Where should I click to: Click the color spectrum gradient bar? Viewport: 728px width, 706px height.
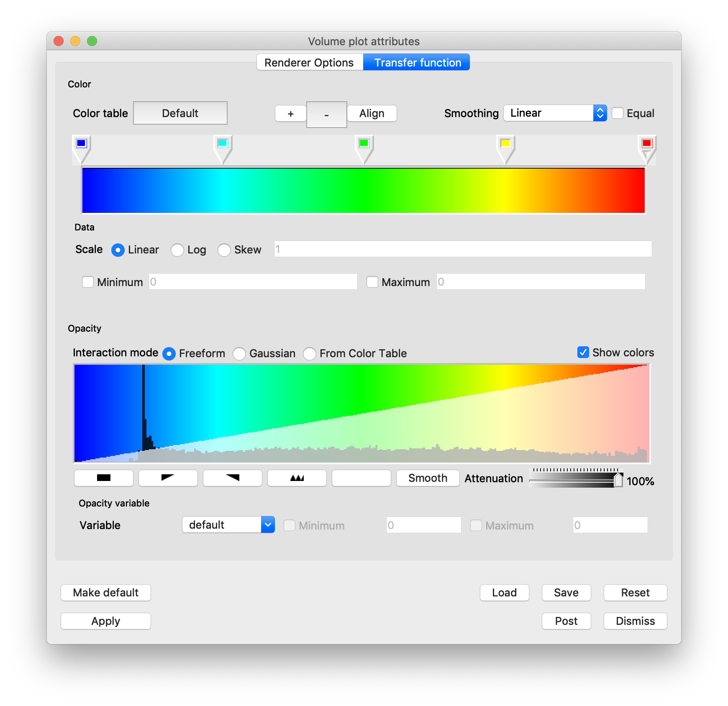[364, 190]
